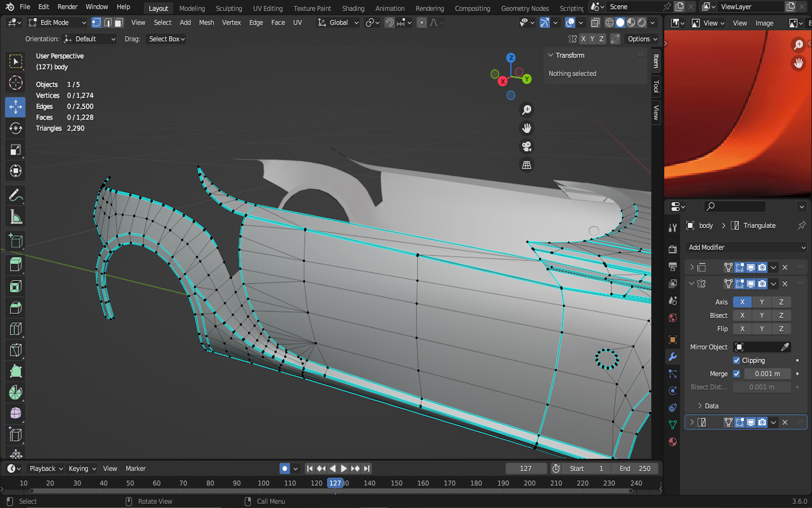Screen dimensions: 812x508
Task: Click the Options button in viewport header
Action: [642, 39]
